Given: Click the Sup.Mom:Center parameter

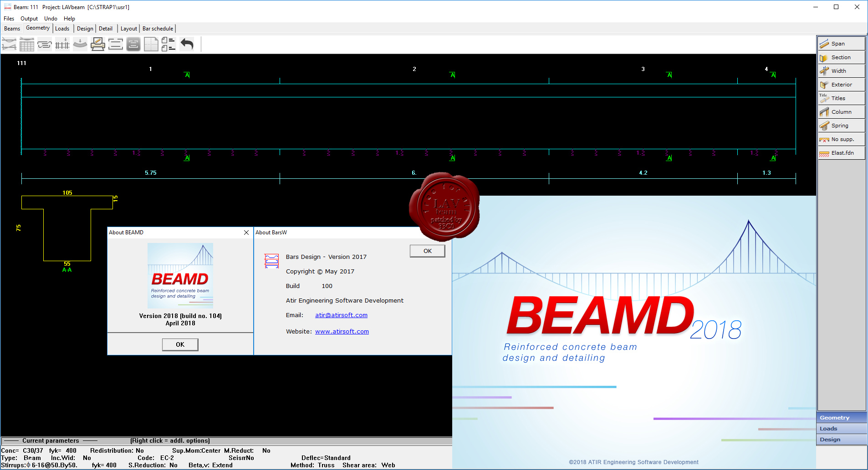Looking at the screenshot, I should tap(196, 451).
